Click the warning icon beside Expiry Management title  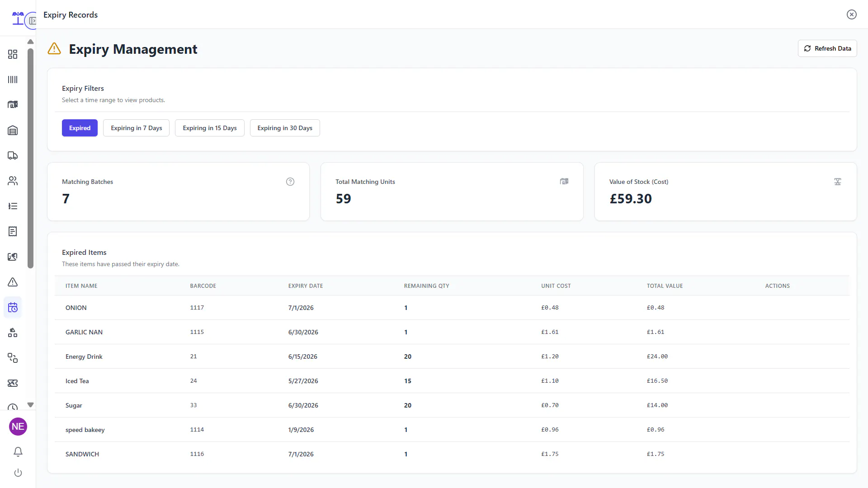click(x=54, y=49)
